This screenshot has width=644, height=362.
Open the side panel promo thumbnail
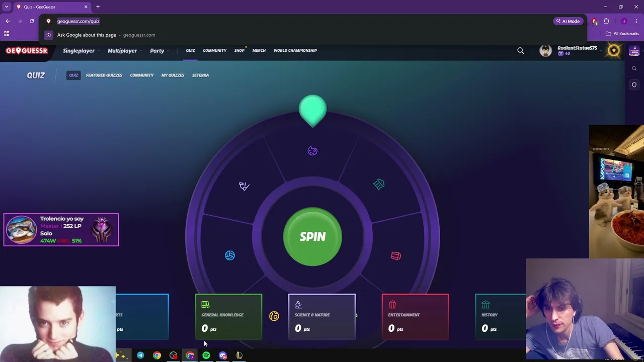point(634,51)
